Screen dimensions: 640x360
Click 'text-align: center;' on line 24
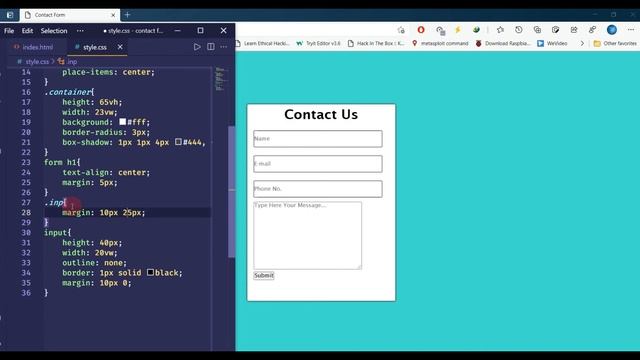pos(106,172)
